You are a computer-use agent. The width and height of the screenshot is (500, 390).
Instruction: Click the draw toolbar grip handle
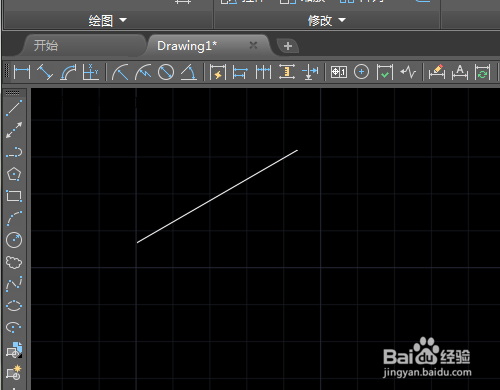point(13,93)
